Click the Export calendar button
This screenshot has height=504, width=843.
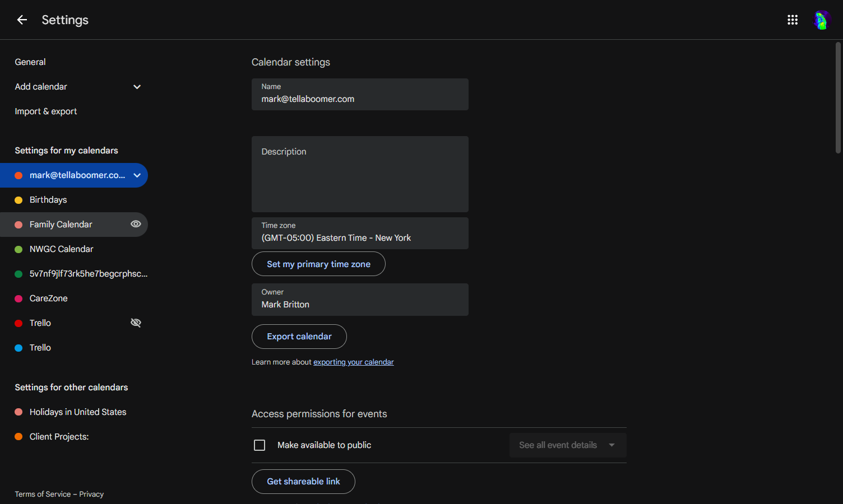click(299, 337)
